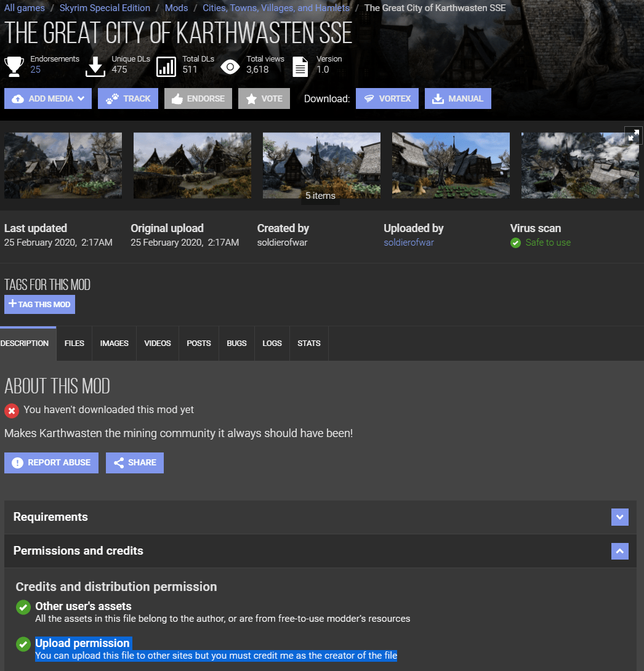Open the Images tab
The width and height of the screenshot is (644, 671).
115,344
